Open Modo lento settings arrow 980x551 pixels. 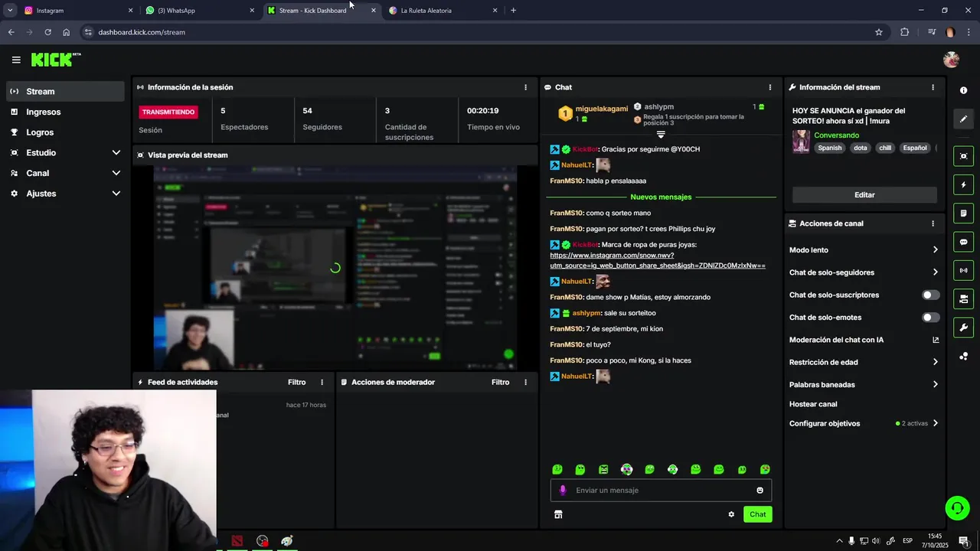[935, 249]
